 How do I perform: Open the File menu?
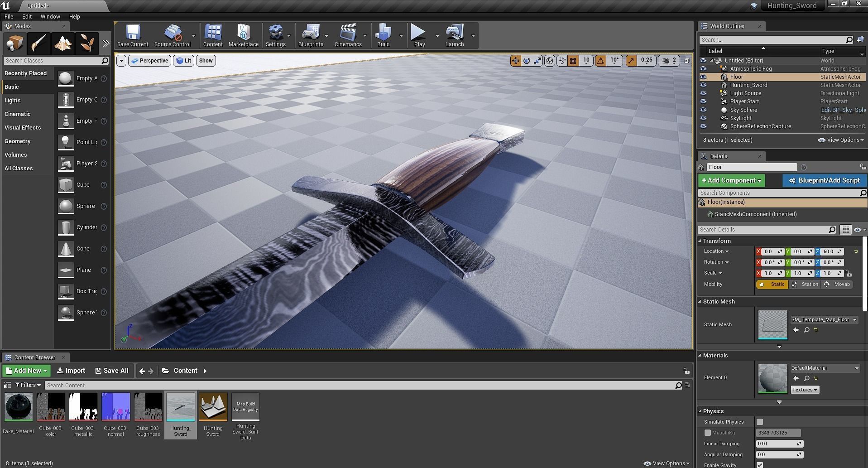(9, 16)
